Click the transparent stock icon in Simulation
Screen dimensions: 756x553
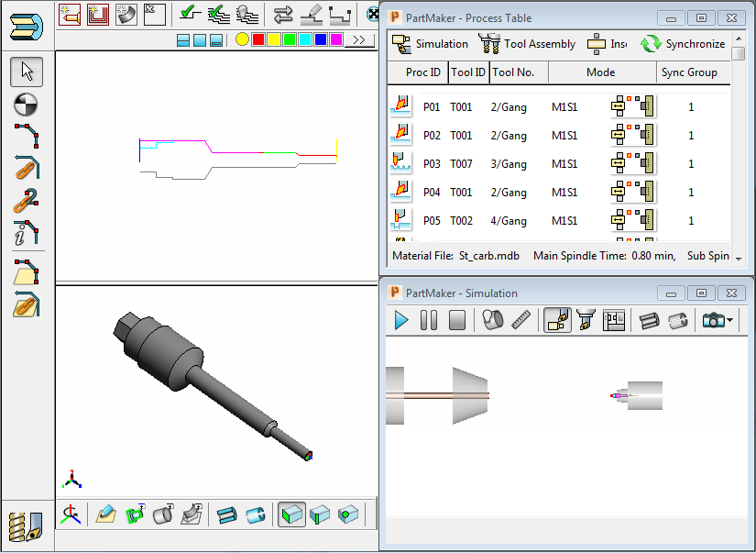point(678,320)
